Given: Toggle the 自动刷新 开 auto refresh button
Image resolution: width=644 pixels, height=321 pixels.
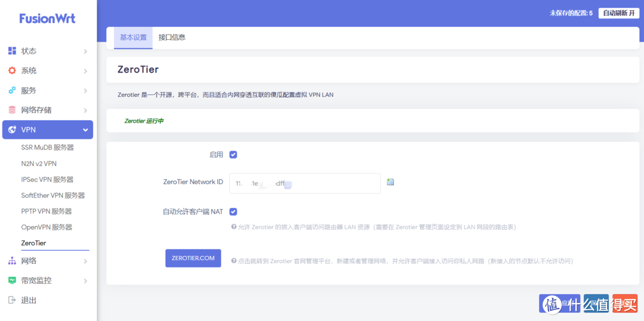Looking at the screenshot, I should pyautogui.click(x=618, y=13).
